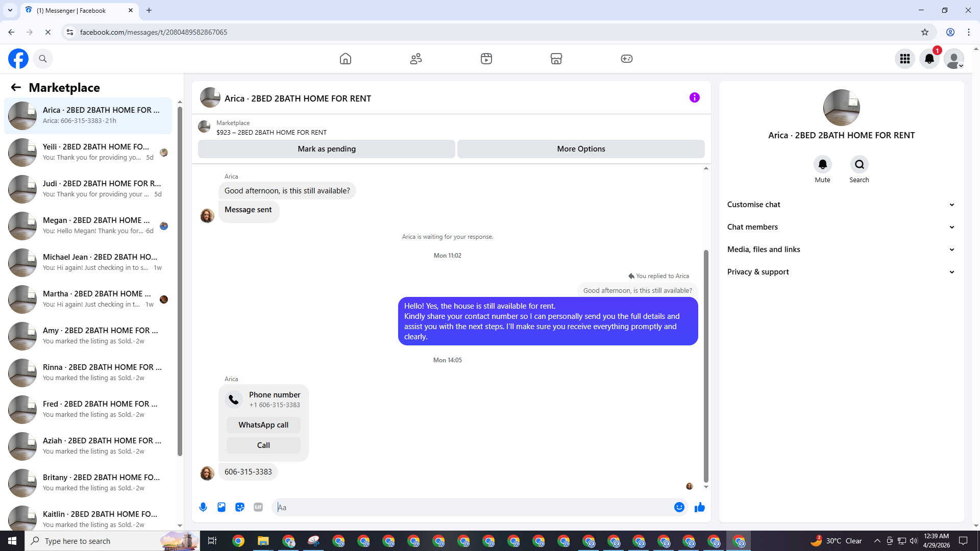Mute the Arica conversation

click(822, 164)
